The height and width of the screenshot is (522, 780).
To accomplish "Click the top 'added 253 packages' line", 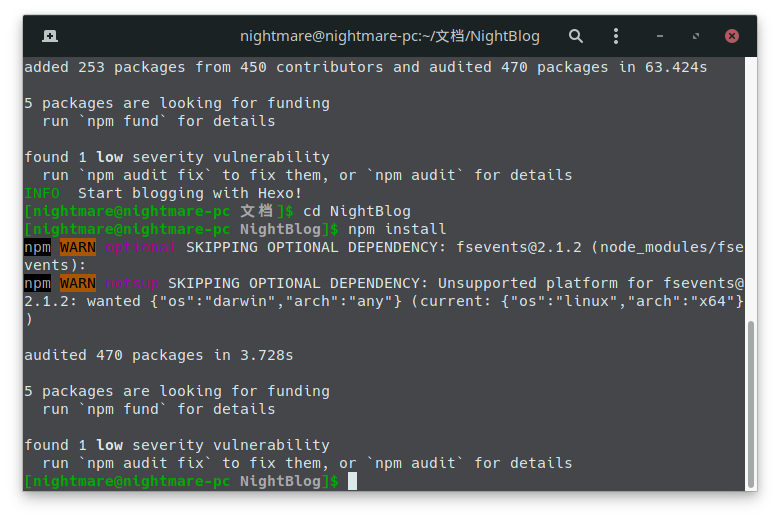I will pyautogui.click(x=366, y=67).
